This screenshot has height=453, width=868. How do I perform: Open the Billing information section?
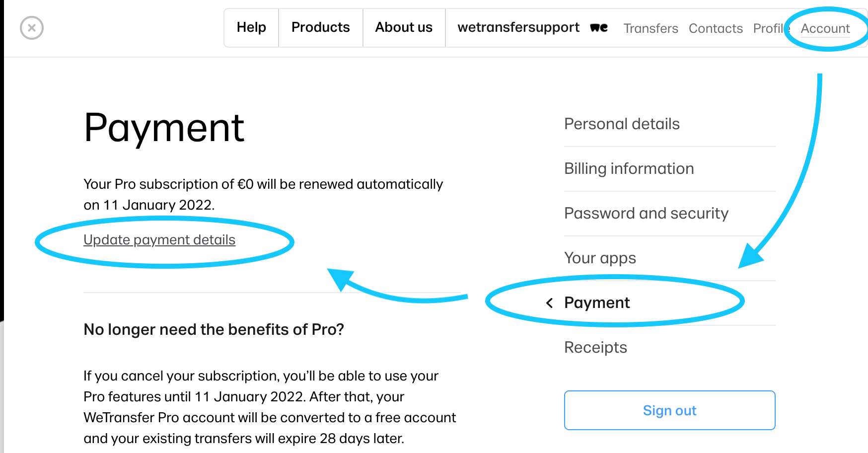[x=669, y=169]
